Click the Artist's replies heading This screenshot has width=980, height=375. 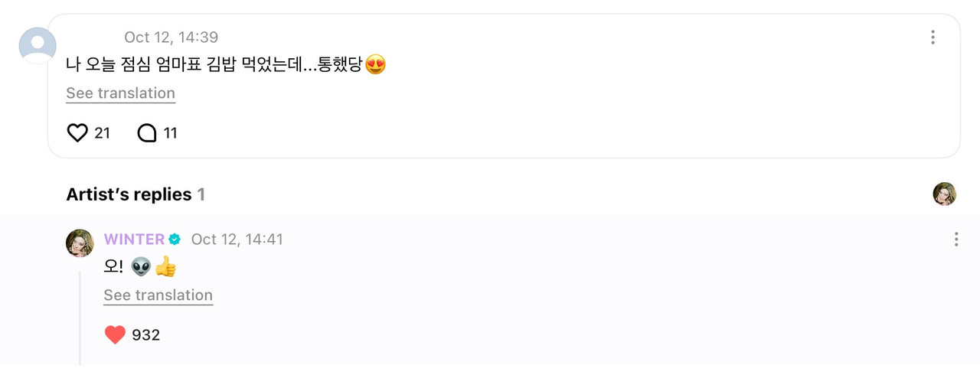click(x=129, y=194)
